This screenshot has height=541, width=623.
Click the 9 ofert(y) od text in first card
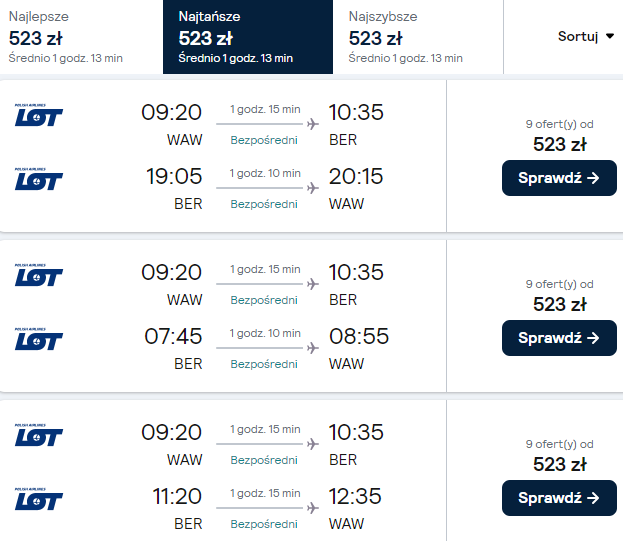click(x=559, y=124)
